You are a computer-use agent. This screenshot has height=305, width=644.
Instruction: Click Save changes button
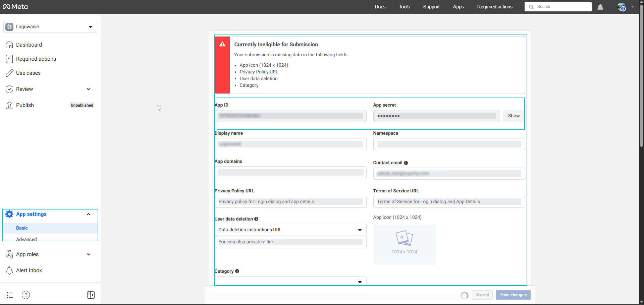click(513, 295)
